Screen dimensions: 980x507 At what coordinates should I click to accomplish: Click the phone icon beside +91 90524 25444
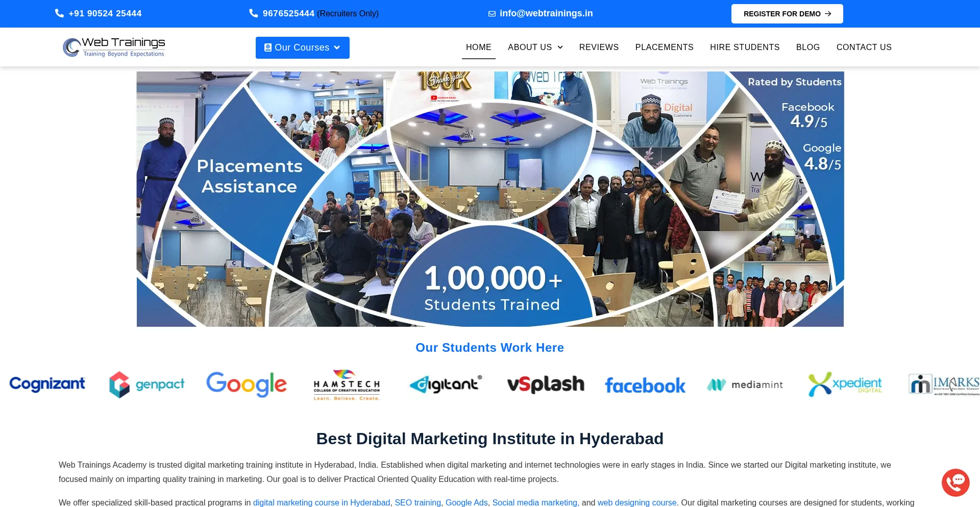pos(59,13)
